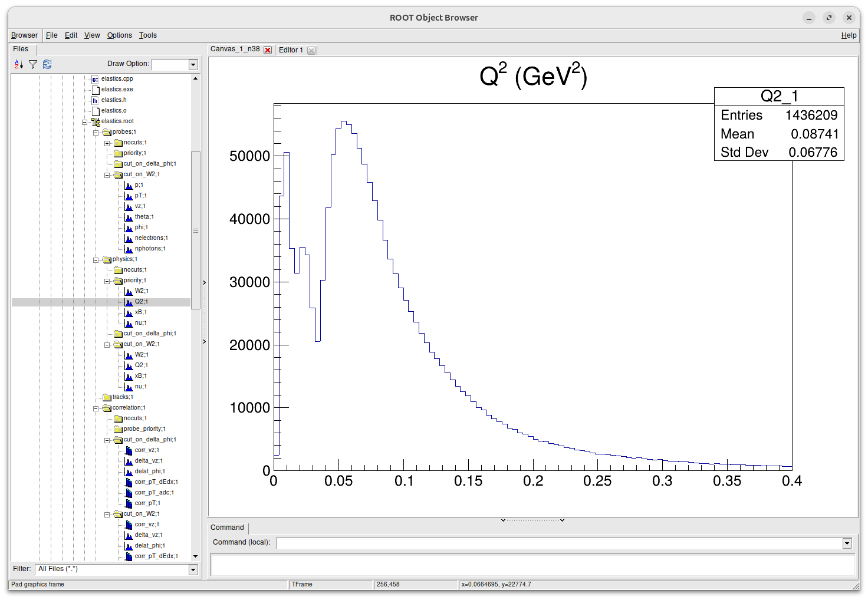Image resolution: width=868 pixels, height=600 pixels.
Task: Click the histogram icon beside nphotons;1
Action: [x=129, y=249]
